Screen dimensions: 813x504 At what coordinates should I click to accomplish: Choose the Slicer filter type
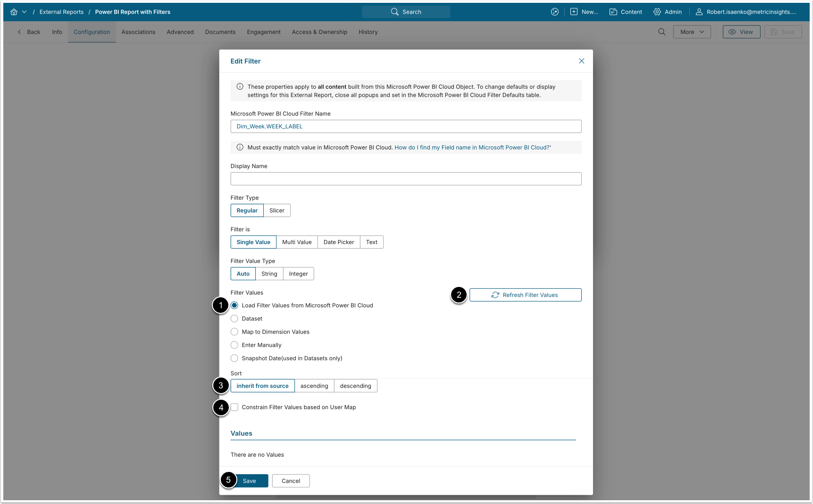click(277, 210)
